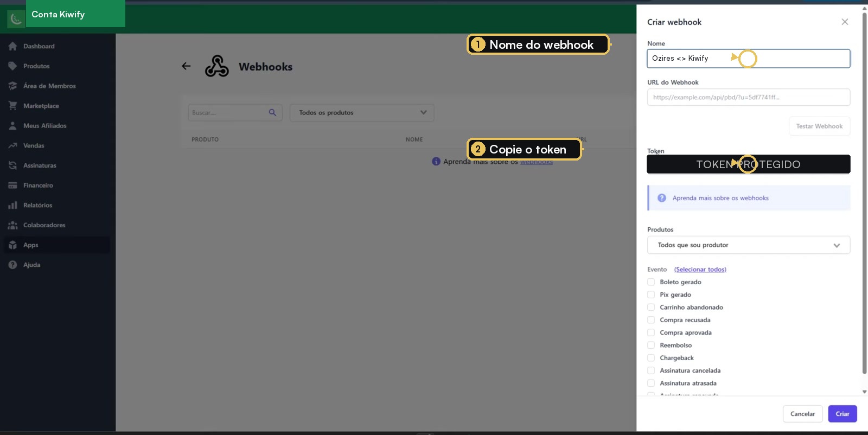868x435 pixels.
Task: Select the Chargeback event checkbox
Action: coord(651,358)
